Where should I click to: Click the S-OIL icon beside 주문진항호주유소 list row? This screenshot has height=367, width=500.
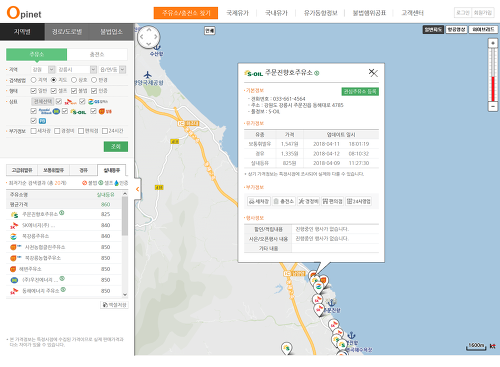pyautogui.click(x=14, y=214)
